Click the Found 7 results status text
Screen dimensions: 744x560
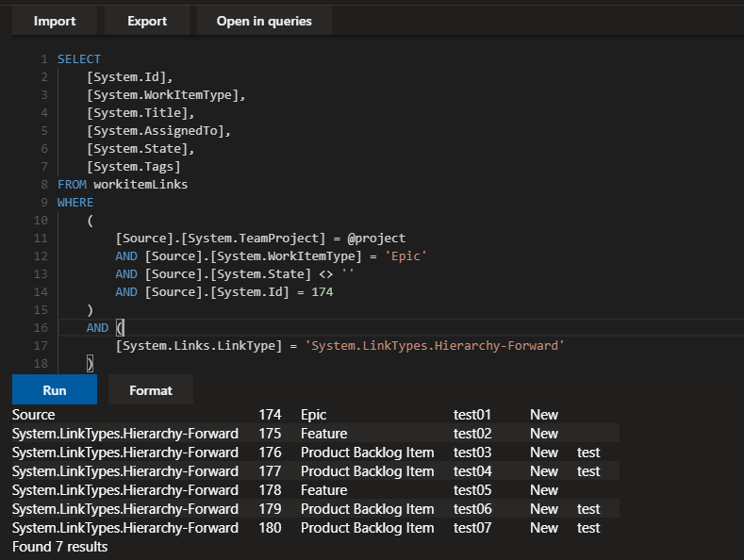pyautogui.click(x=59, y=547)
